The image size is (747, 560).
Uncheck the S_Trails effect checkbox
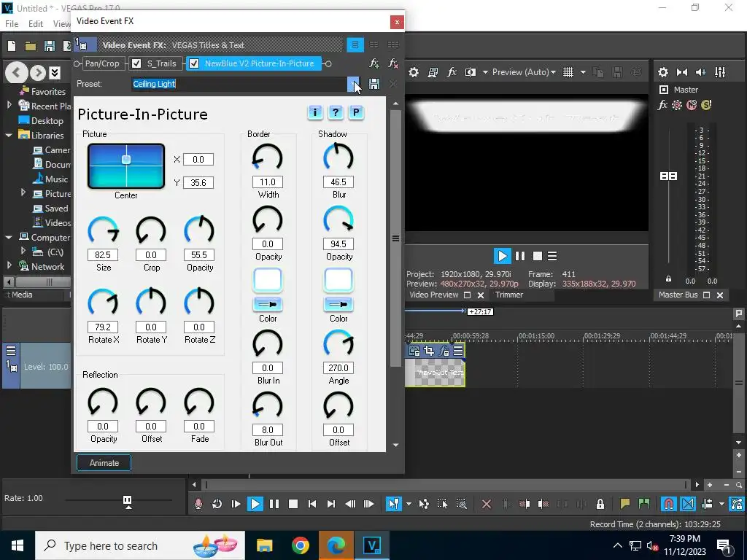136,63
